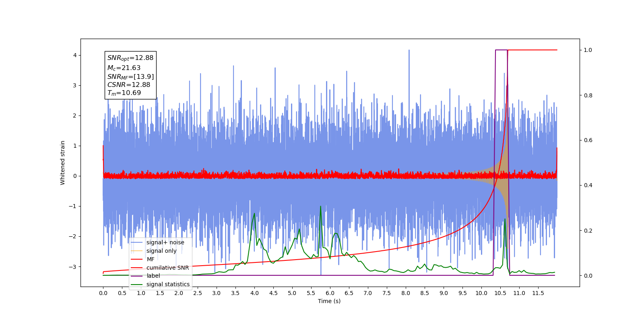Click the x-axis tick label 8.0
The height and width of the screenshot is (322, 644).
click(x=406, y=293)
